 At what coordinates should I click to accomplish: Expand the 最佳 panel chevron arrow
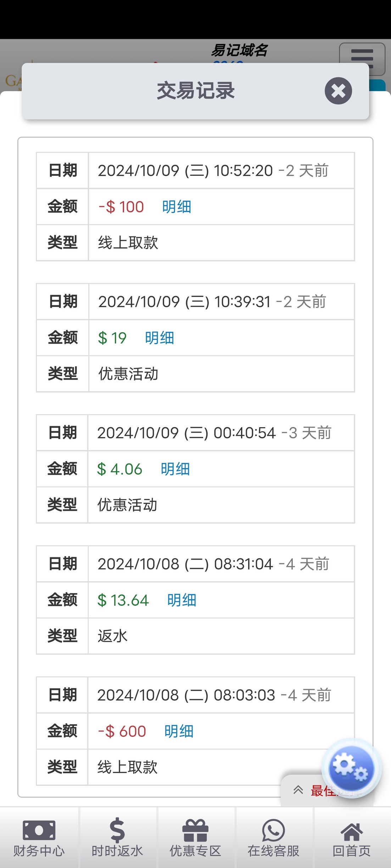coord(298,790)
